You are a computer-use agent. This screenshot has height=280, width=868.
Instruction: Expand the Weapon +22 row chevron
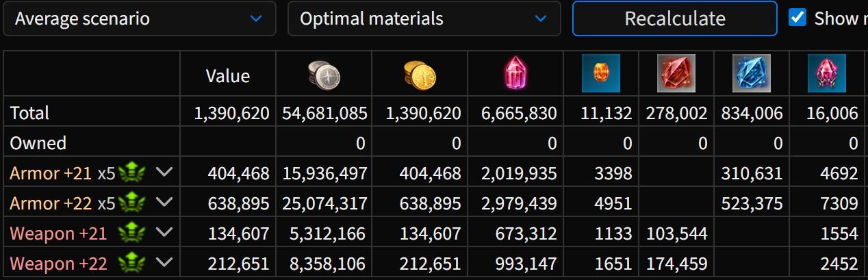[x=164, y=263]
